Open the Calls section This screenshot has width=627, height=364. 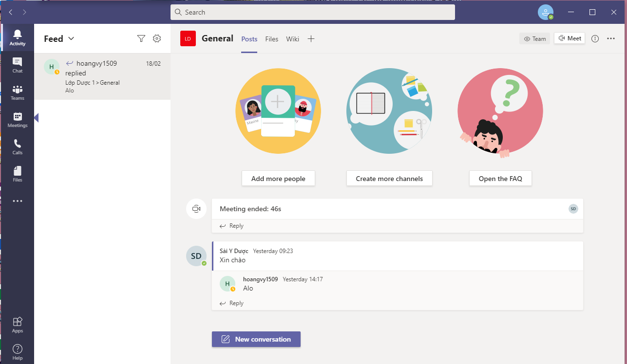click(18, 146)
